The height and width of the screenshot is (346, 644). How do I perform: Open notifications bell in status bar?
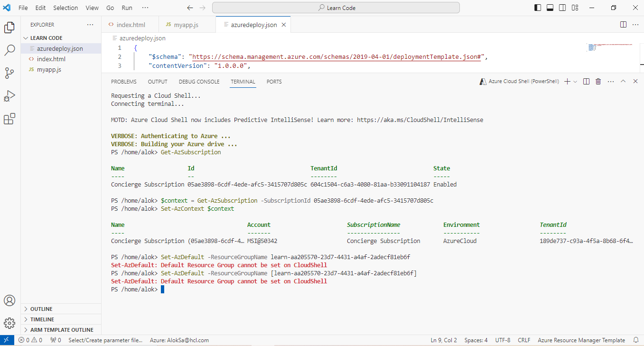636,340
